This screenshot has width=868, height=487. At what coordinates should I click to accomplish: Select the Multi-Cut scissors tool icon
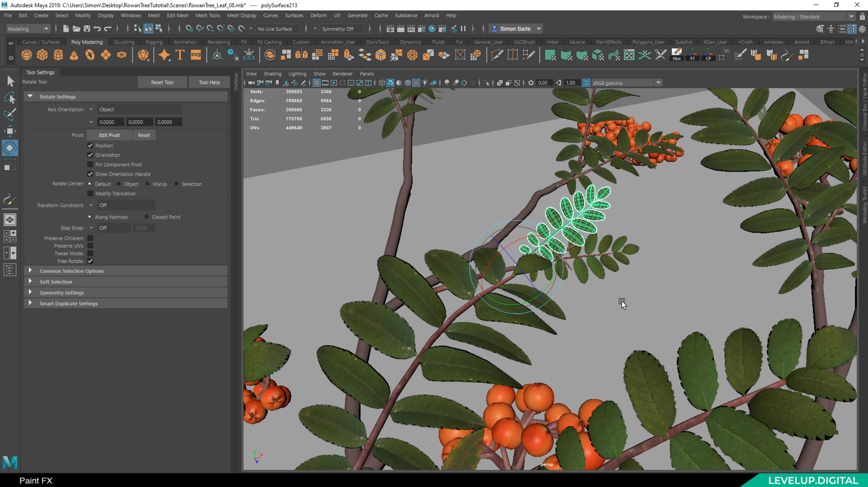pos(661,55)
